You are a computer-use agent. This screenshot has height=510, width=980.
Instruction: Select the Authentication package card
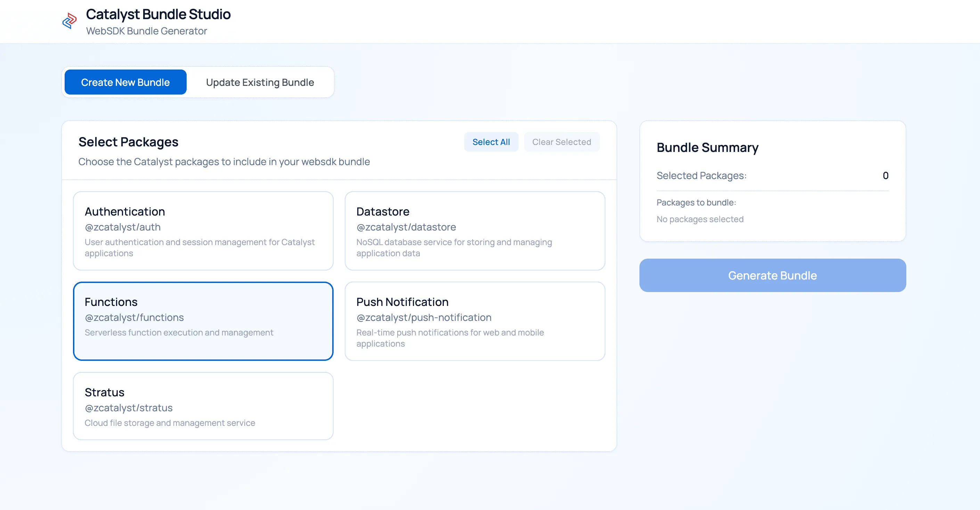click(x=203, y=231)
